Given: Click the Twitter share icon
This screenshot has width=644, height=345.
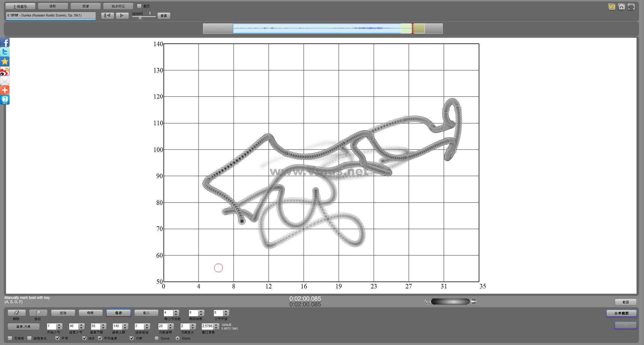Looking at the screenshot, I should pyautogui.click(x=5, y=52).
